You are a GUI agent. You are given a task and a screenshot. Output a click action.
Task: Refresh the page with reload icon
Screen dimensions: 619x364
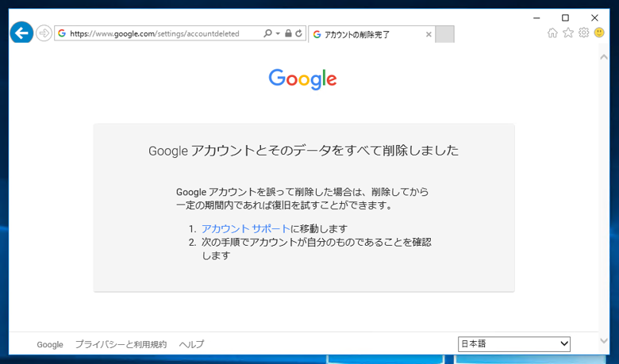[x=299, y=33]
